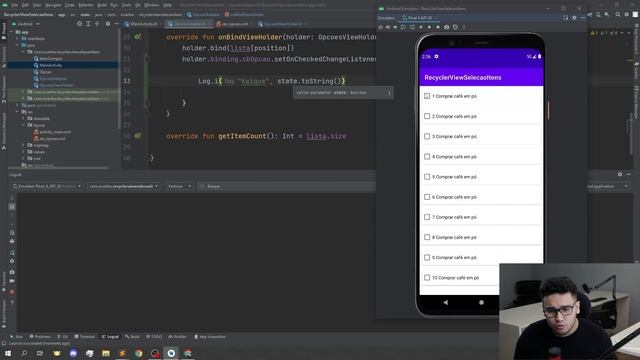Collapse the 'layout' folder in project tree
640x360 pixels.
(x=24, y=125)
